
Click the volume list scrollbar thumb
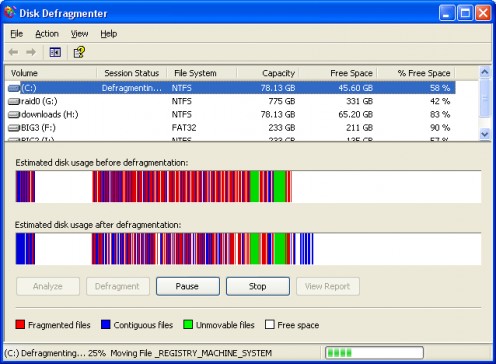point(485,98)
